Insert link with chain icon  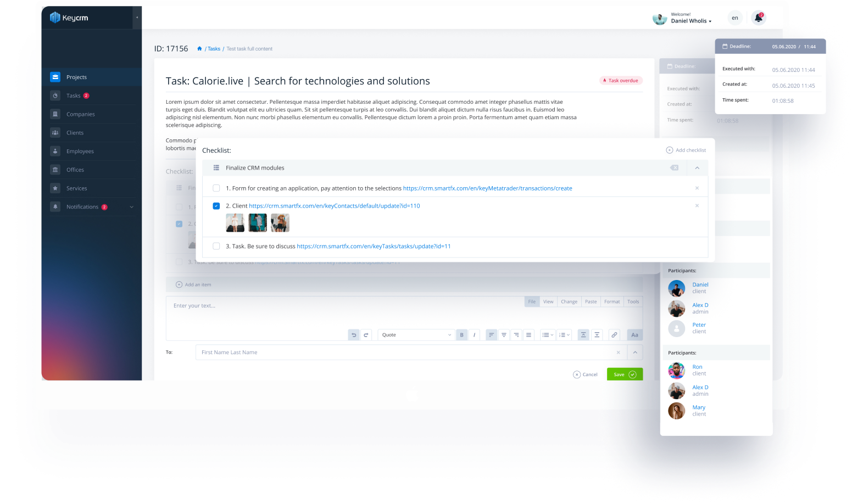tap(614, 335)
